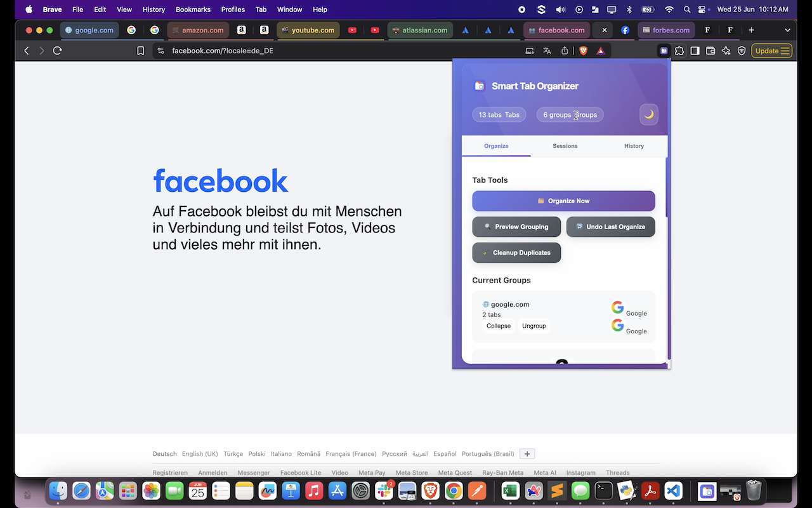
Task: Open Finder from the Dock
Action: [58, 491]
